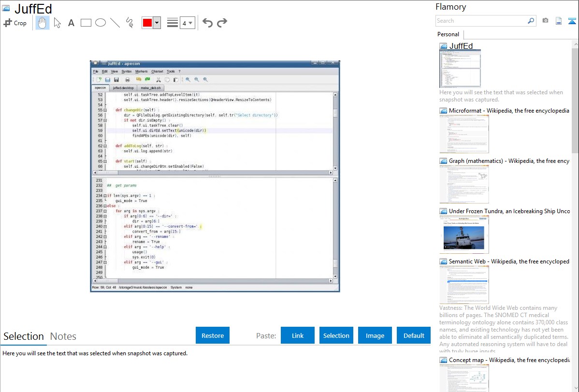Screen dimensions: 579x392
Task: Click the zoom in icon in JuffEd snapshot
Action: [188, 79]
